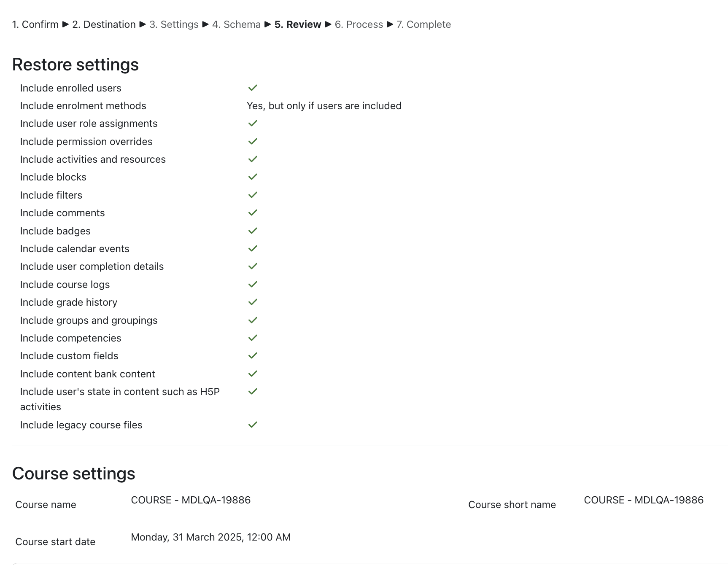Click the Restore settings heading
728x565 pixels.
click(x=75, y=65)
